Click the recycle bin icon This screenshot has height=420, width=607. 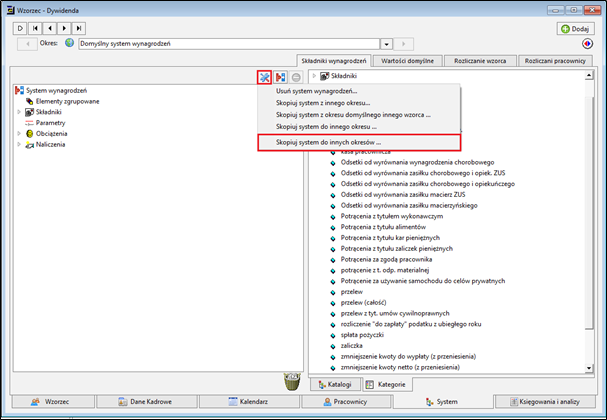click(x=292, y=381)
